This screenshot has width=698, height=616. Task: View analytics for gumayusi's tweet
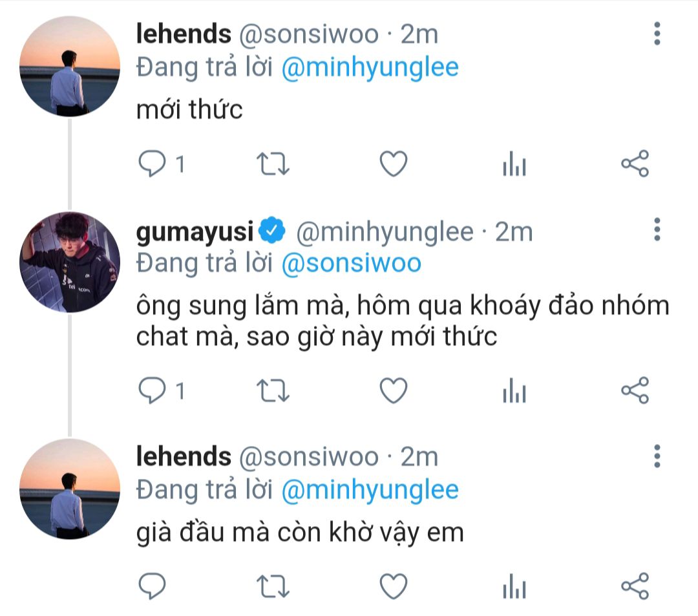tap(514, 392)
